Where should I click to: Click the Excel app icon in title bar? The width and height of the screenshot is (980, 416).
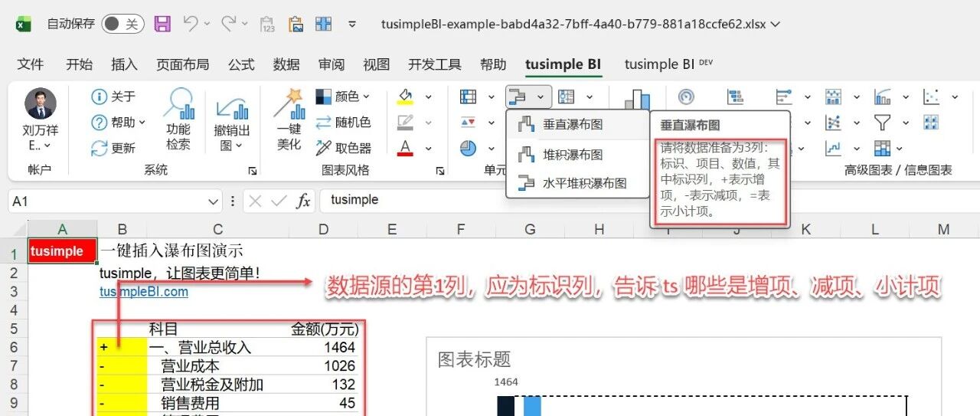(24, 25)
